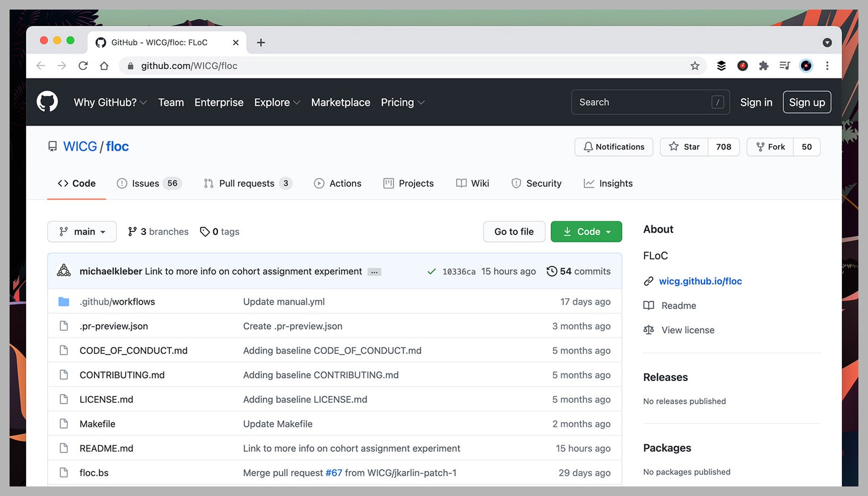Viewport: 868px width, 496px height.
Task: Open the Pull requests tab
Action: (248, 183)
